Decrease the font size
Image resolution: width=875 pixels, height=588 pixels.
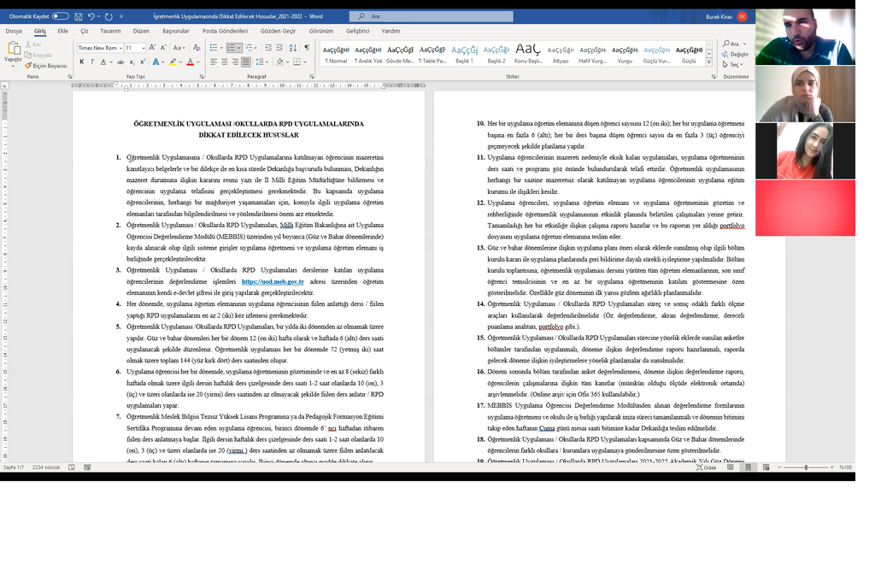(163, 48)
